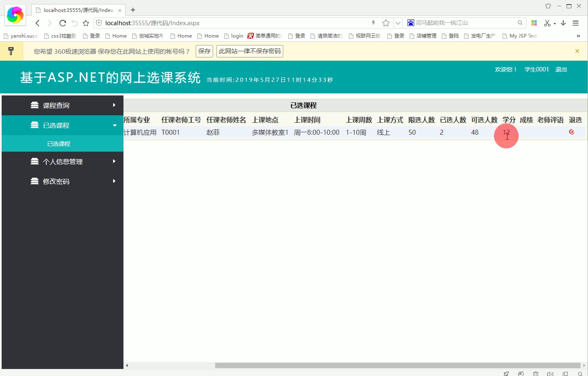
Task: Open the 视联网云接 bookmark
Action: point(365,36)
